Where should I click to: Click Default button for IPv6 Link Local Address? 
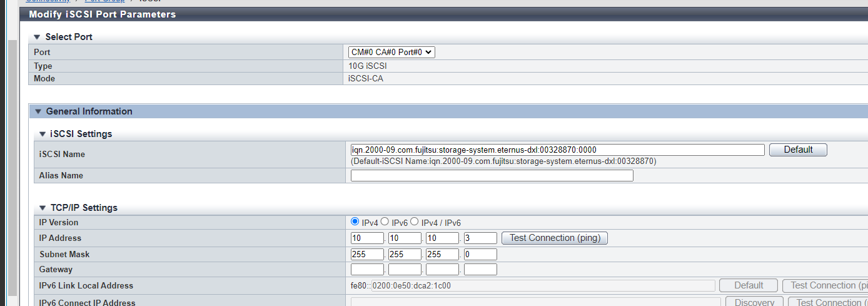click(749, 285)
